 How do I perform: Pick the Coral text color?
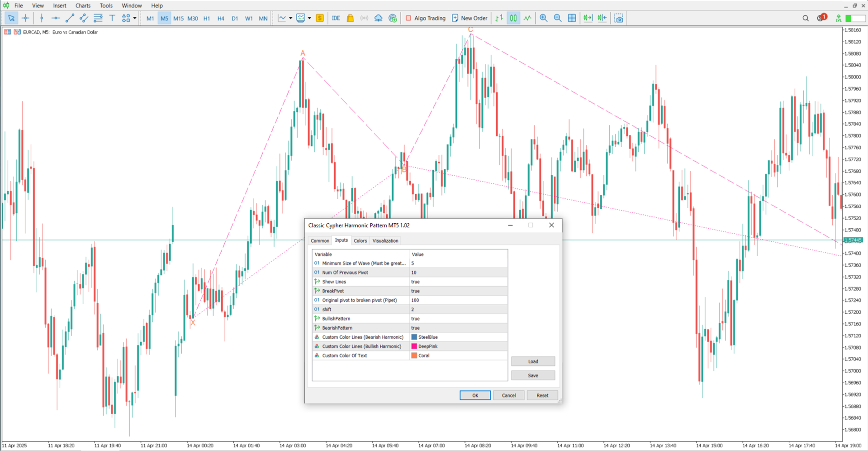coord(459,356)
